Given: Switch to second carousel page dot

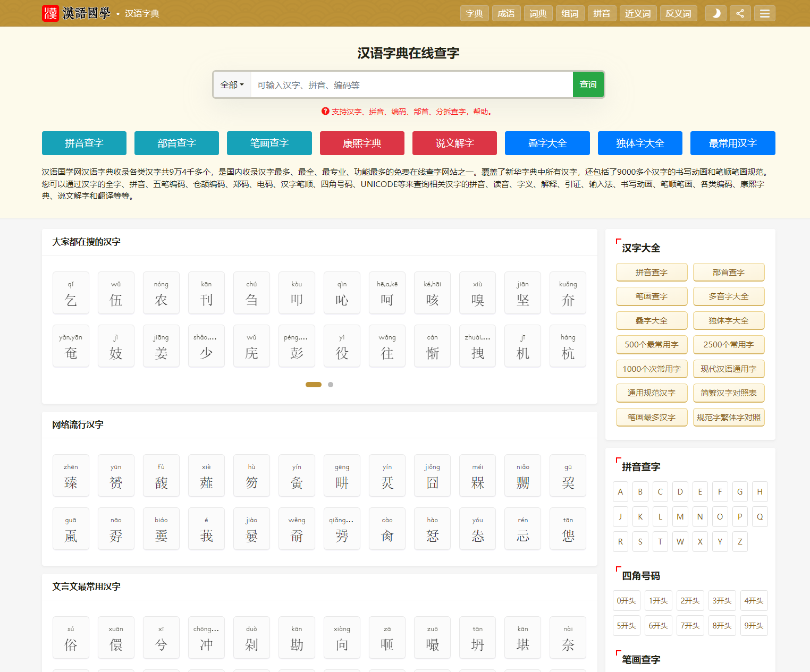Looking at the screenshot, I should tap(331, 385).
